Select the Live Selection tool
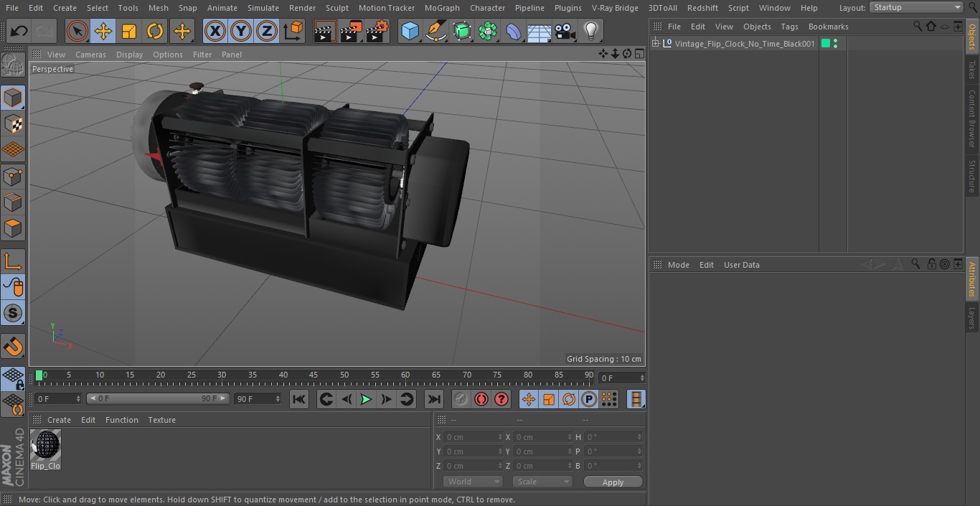This screenshot has width=980, height=506. [x=77, y=31]
